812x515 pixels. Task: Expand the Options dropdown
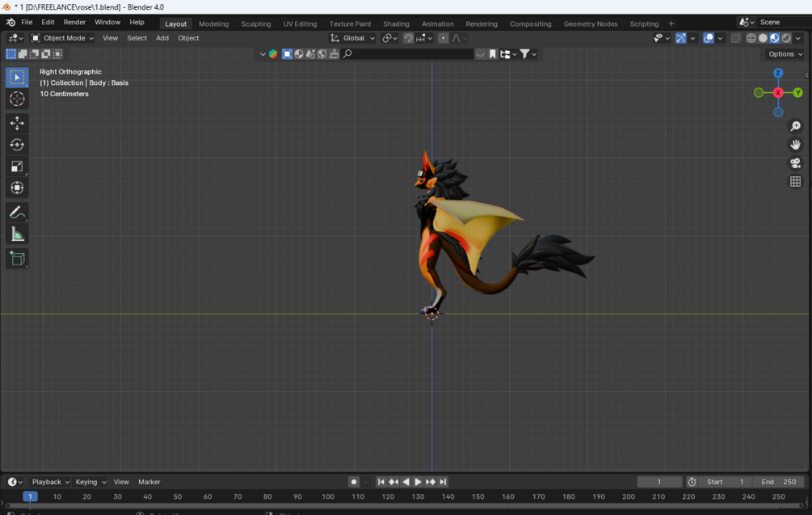pyautogui.click(x=785, y=54)
